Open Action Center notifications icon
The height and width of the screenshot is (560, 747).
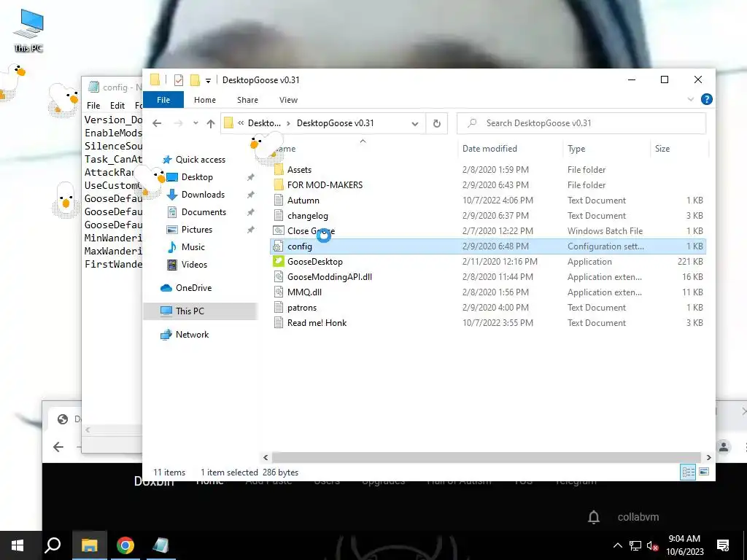click(x=723, y=545)
